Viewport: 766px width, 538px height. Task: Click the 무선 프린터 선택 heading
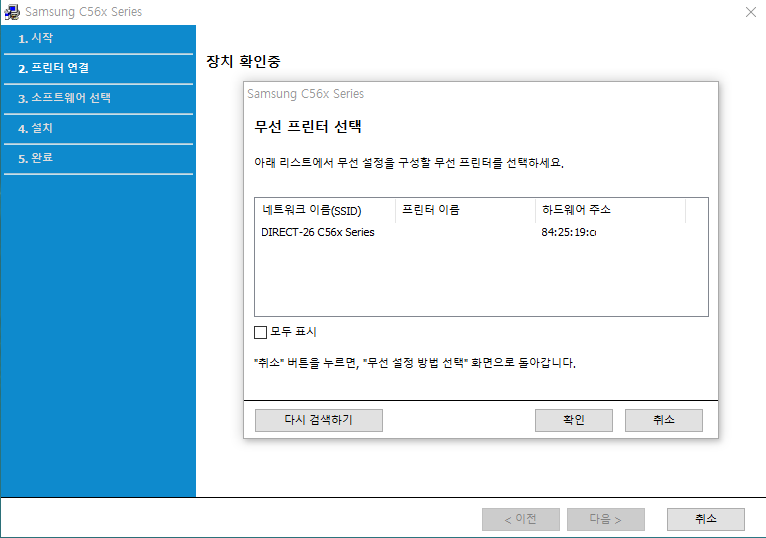(x=308, y=127)
